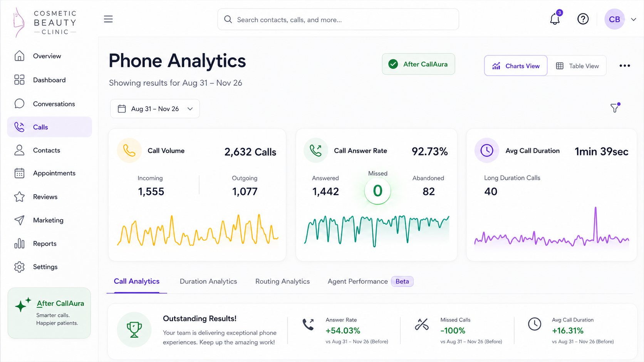The image size is (644, 362).
Task: Click the Reviews star icon
Action: pyautogui.click(x=19, y=197)
